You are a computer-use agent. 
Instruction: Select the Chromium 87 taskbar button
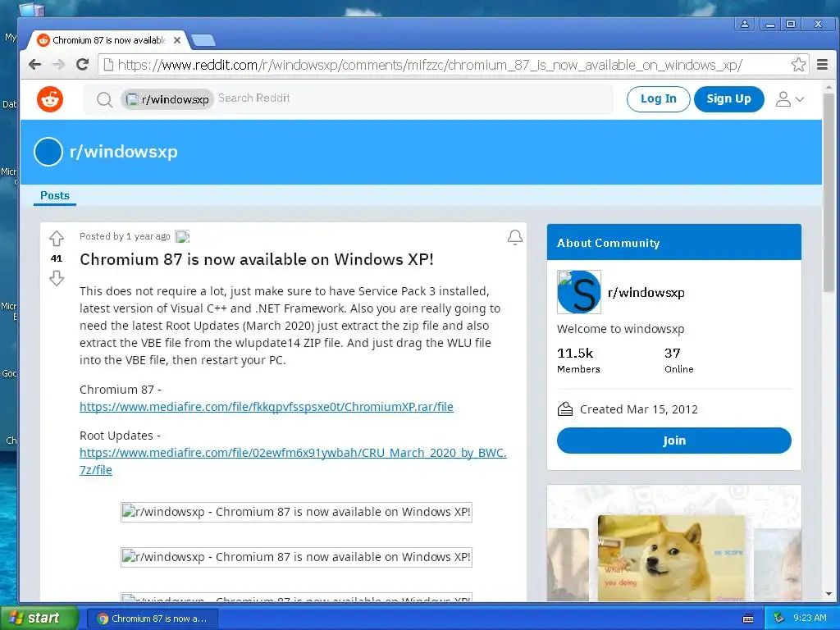[x=153, y=619]
